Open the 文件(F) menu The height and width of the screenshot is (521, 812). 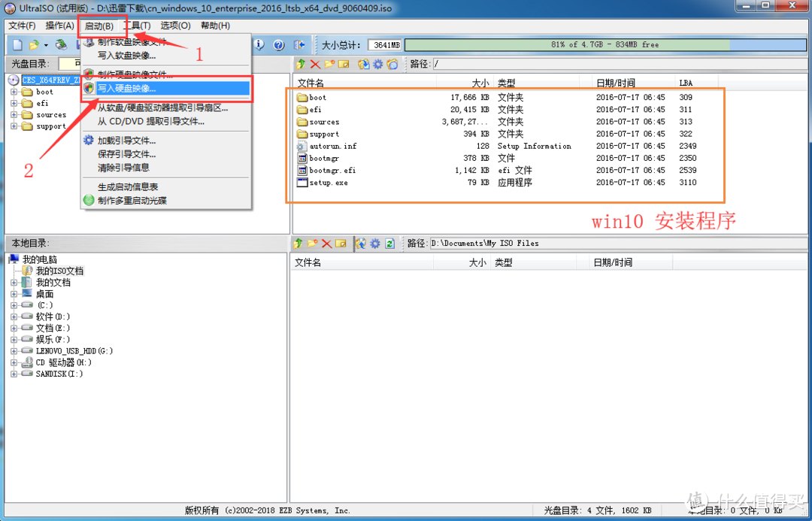click(x=22, y=26)
